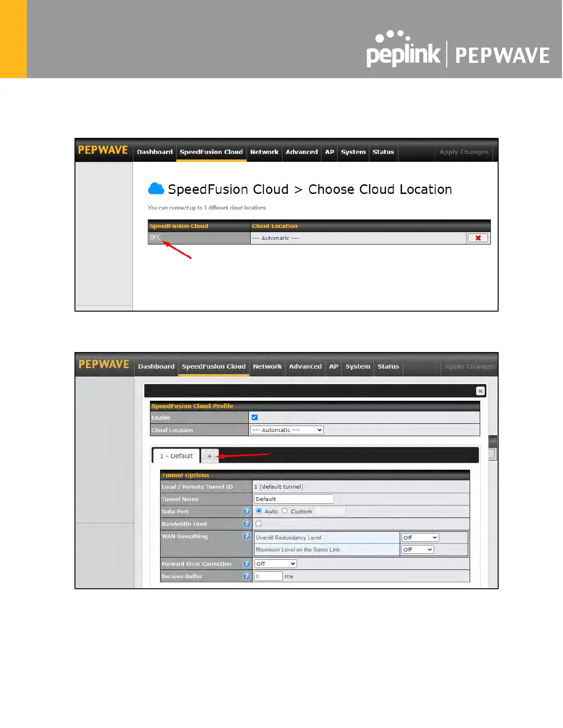Click the red X delete icon for SFC
The image size is (563, 728).
478,238
